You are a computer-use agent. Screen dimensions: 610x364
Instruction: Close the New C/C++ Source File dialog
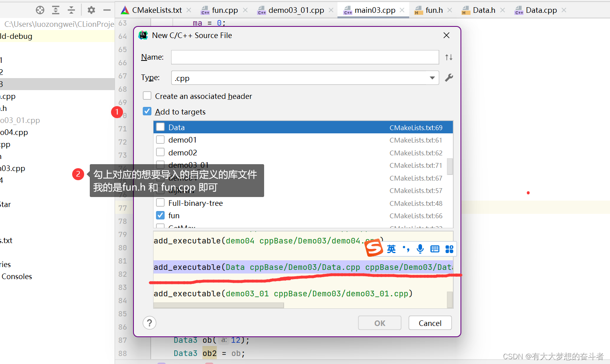446,35
